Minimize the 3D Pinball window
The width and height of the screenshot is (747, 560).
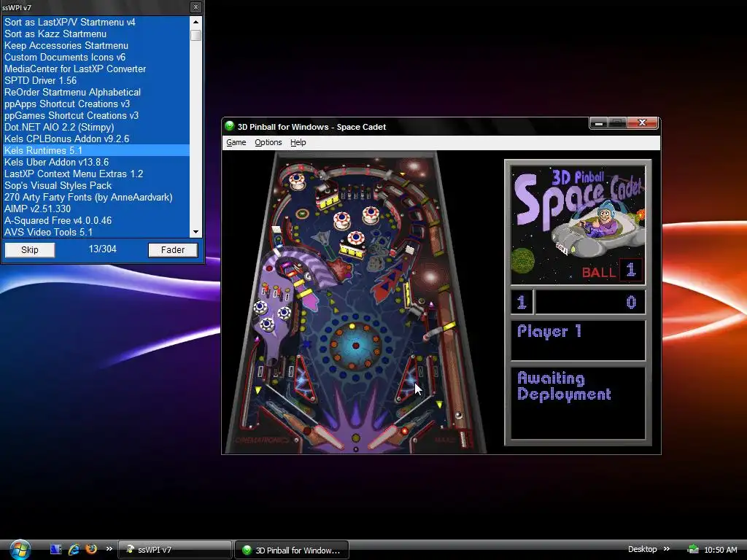point(599,123)
